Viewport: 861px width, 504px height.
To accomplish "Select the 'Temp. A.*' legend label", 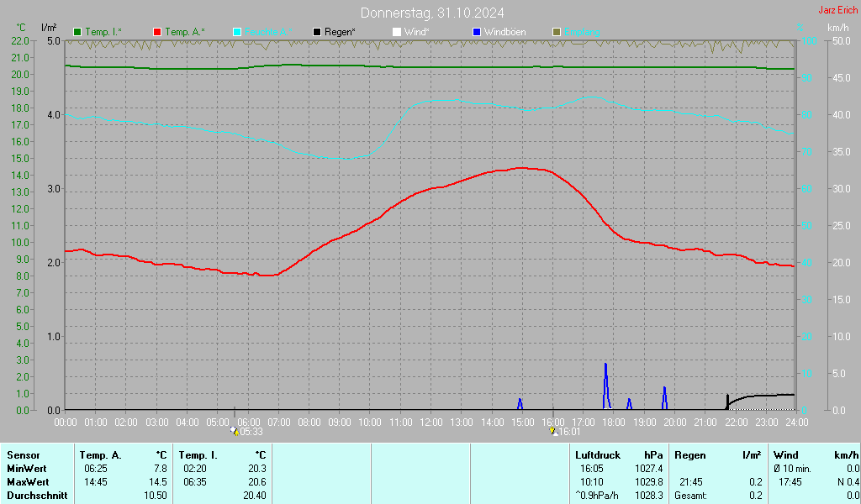I will pos(184,32).
